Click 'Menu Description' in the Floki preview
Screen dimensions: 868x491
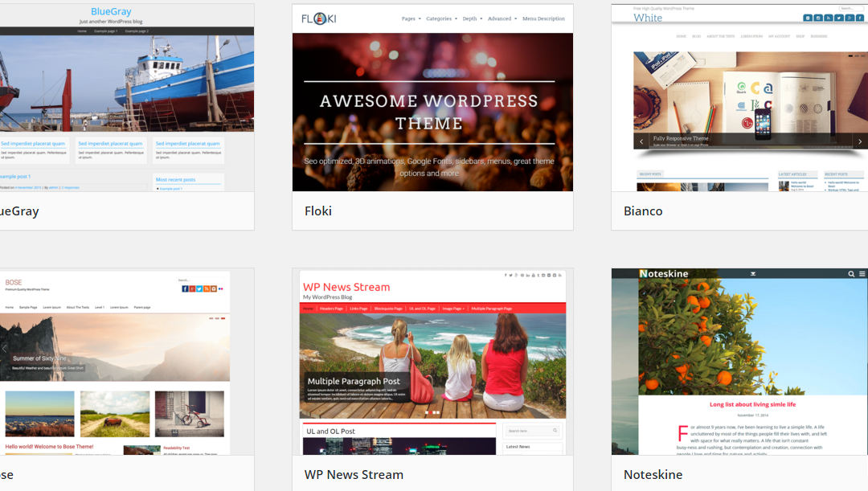coord(543,18)
